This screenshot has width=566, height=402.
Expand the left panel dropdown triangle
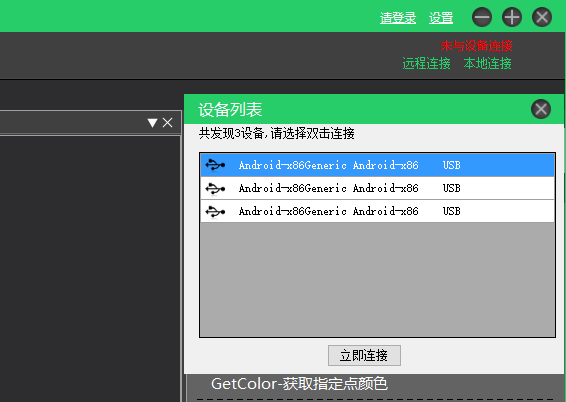pos(152,123)
